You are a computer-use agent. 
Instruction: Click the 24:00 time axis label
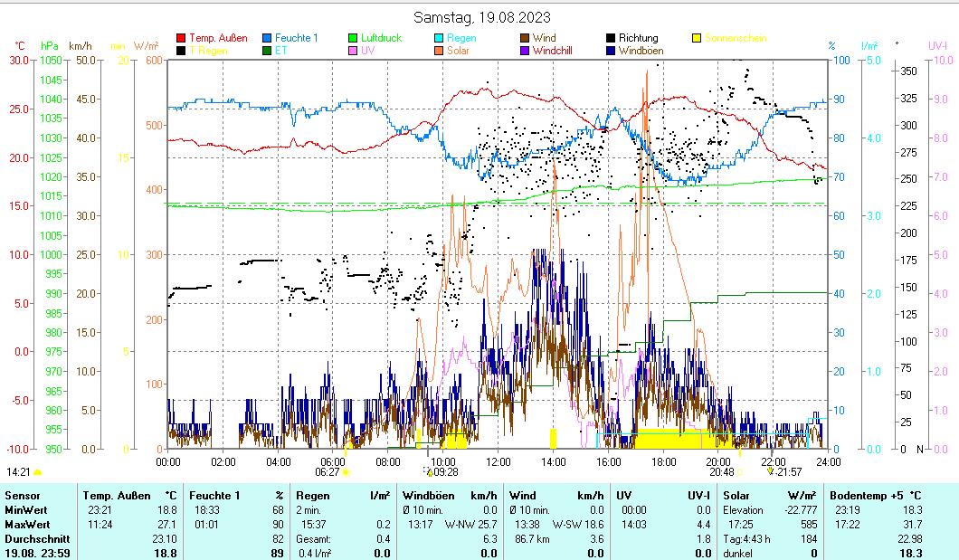[x=828, y=462]
